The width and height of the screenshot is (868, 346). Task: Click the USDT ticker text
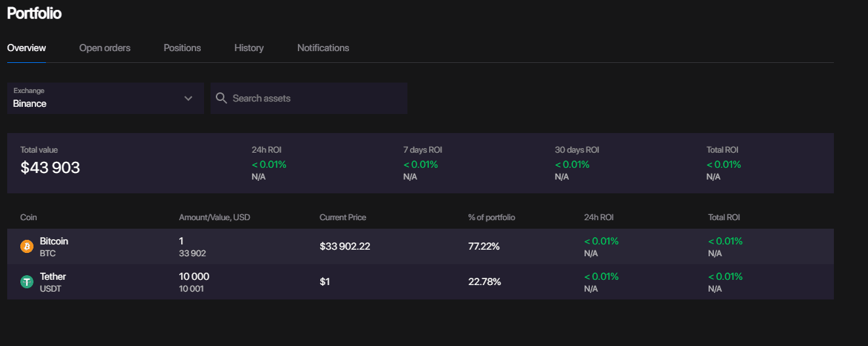(51, 288)
